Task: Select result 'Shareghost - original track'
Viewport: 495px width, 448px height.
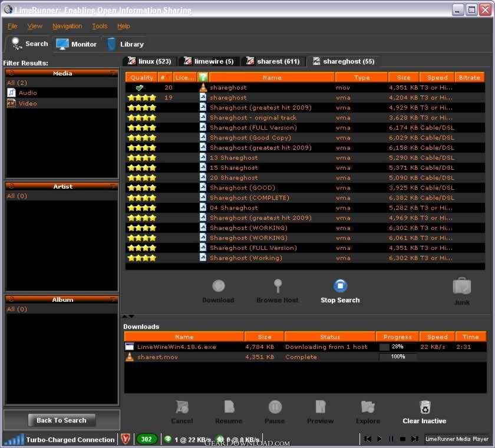Action: [x=305, y=117]
